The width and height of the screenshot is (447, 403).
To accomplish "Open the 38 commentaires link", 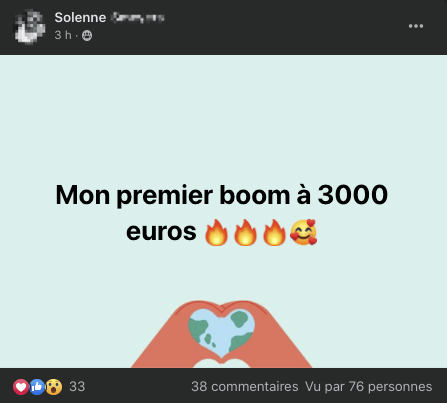I will 245,387.
